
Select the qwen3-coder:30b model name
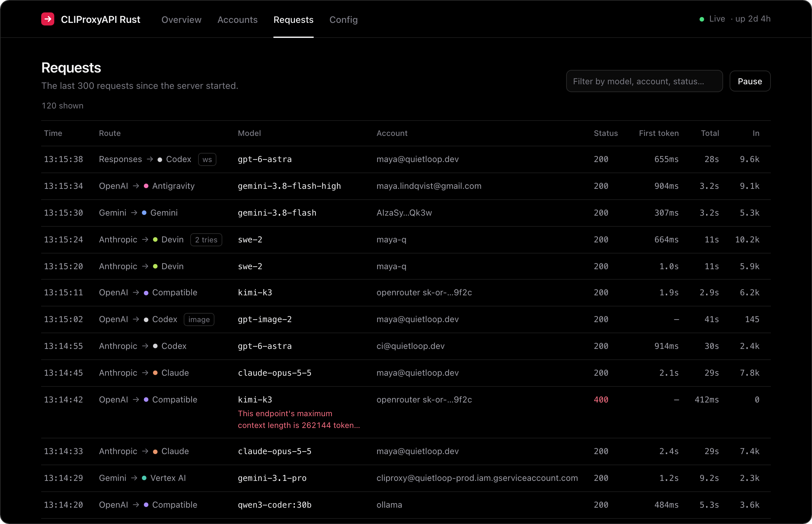(x=274, y=505)
